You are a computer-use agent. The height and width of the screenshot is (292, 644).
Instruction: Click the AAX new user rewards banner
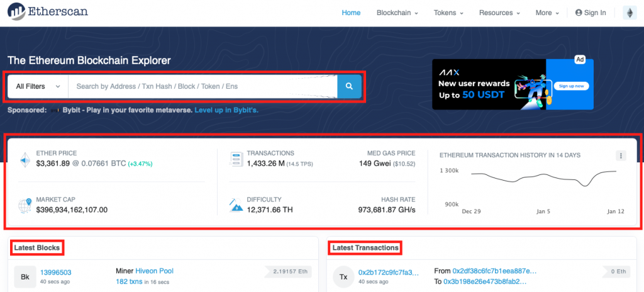coord(513,84)
